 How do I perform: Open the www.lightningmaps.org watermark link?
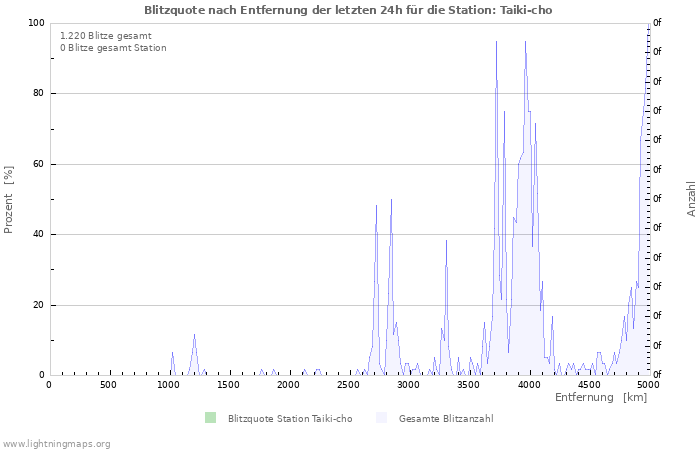(x=56, y=443)
